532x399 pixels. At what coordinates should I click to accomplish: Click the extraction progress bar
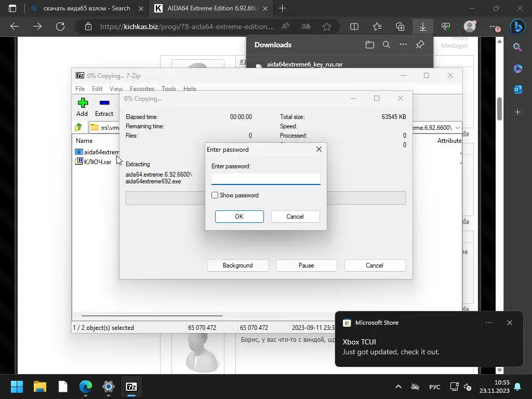click(x=265, y=198)
